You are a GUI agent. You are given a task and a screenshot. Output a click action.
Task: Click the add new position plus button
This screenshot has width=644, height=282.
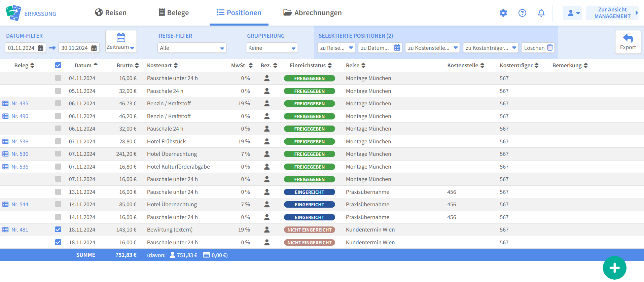614,268
